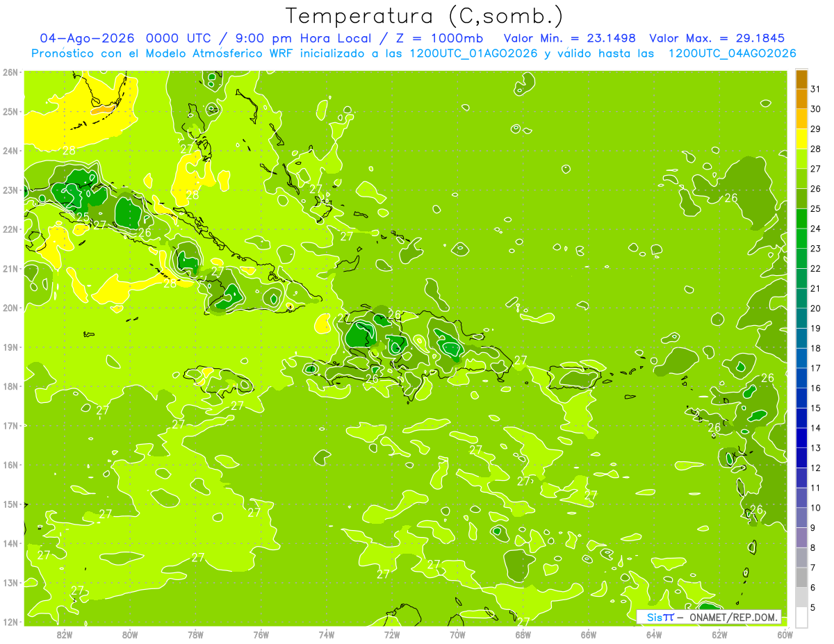Click the '76W' longitude axis label
834x644 pixels.
pos(261,634)
